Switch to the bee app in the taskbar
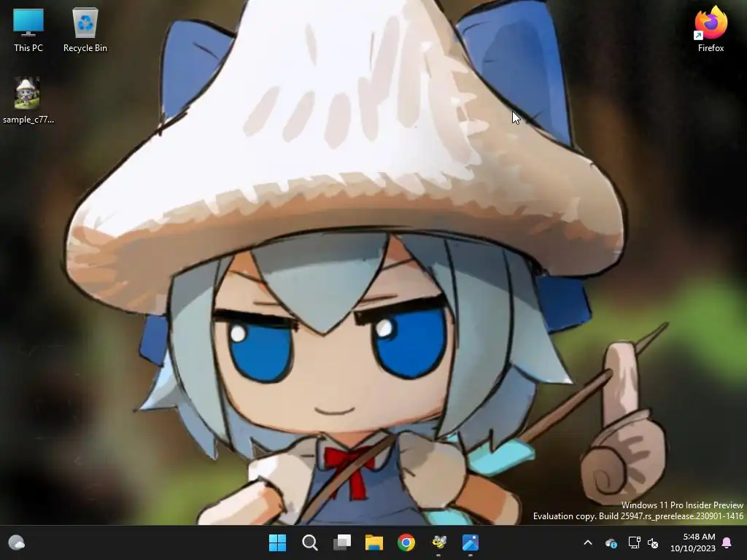747x560 pixels. (x=438, y=542)
